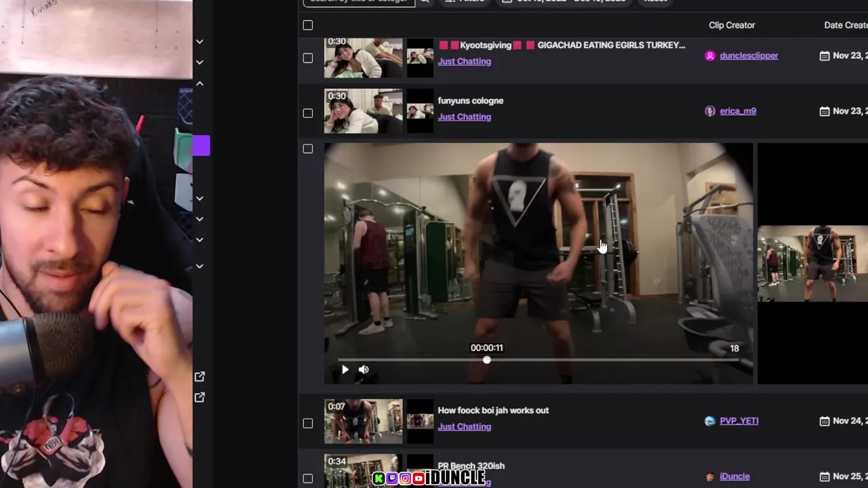The width and height of the screenshot is (868, 488).
Task: Open 'How foock boi jah works out' portrait thumbnail
Action: [x=420, y=421]
